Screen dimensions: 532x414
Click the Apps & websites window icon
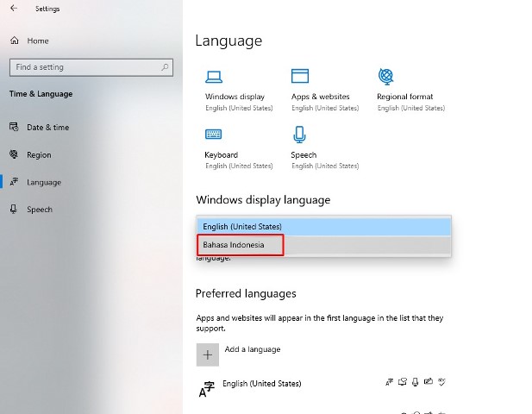[300, 76]
